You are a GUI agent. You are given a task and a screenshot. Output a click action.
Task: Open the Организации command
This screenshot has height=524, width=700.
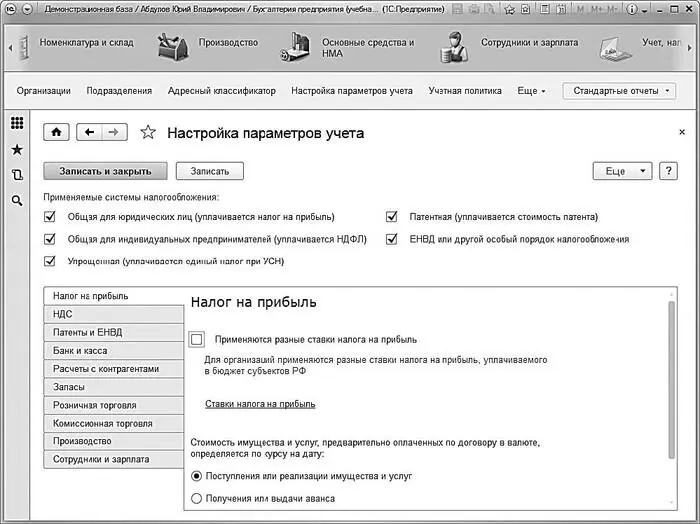[43, 91]
